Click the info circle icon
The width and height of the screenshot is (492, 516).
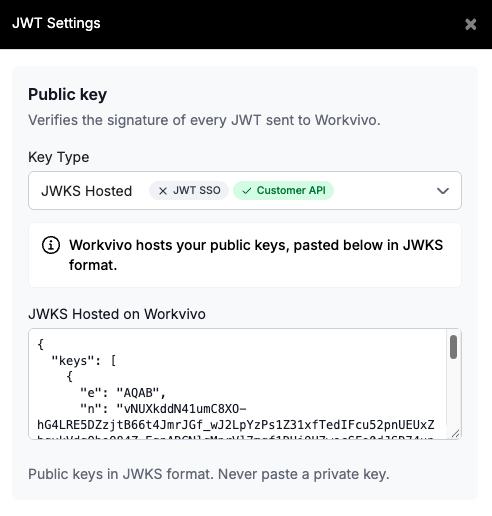[51, 245]
